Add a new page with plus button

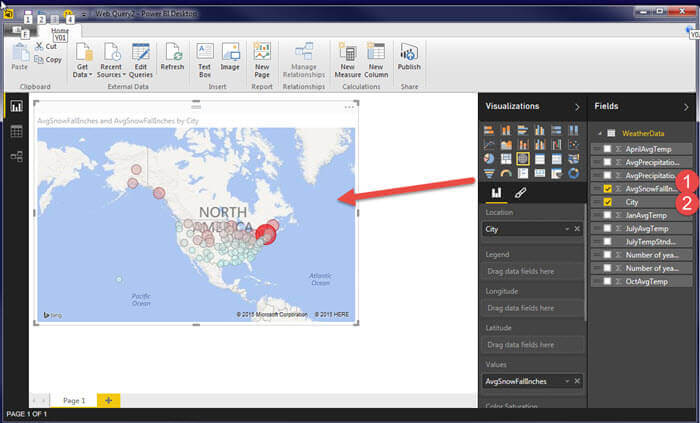click(108, 400)
